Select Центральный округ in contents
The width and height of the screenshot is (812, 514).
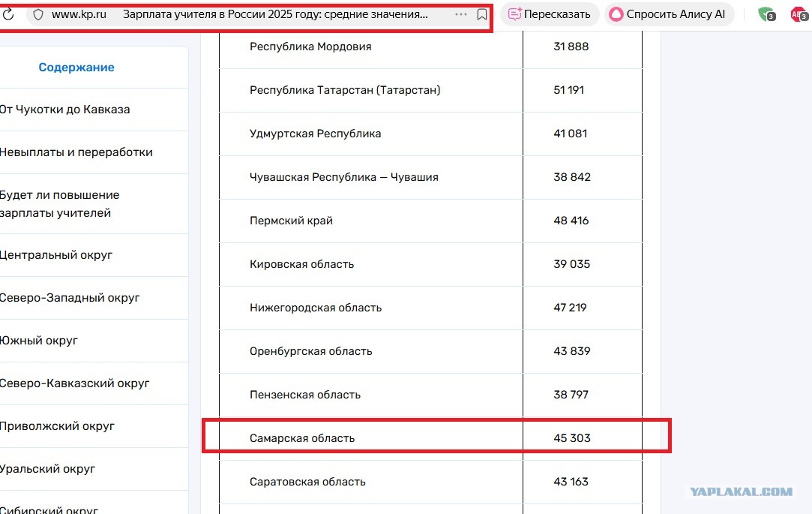pos(56,255)
